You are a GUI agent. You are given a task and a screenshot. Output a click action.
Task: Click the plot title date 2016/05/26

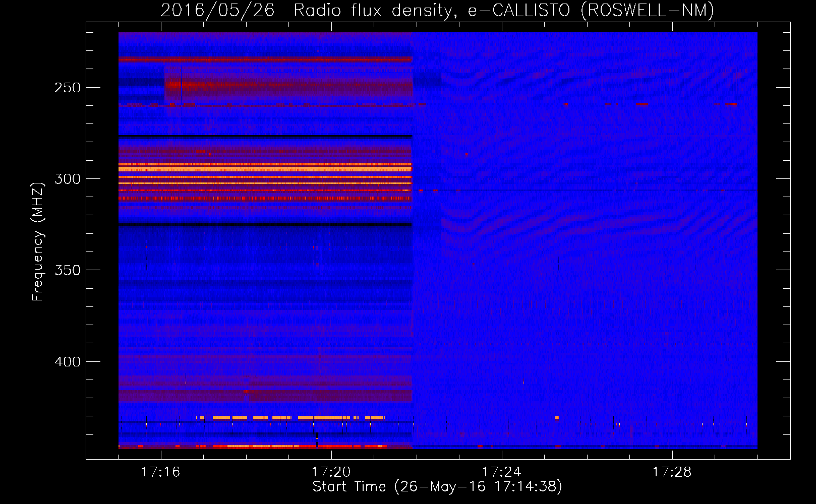[217, 10]
